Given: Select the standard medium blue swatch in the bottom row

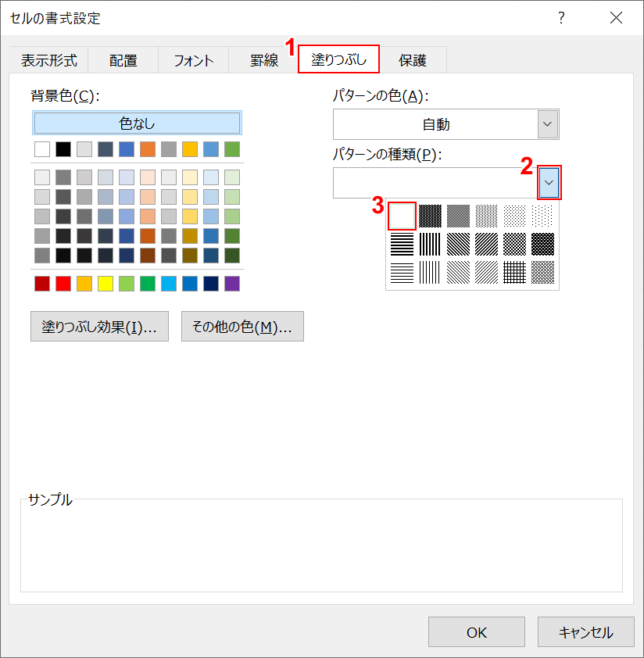Looking at the screenshot, I should tap(190, 284).
